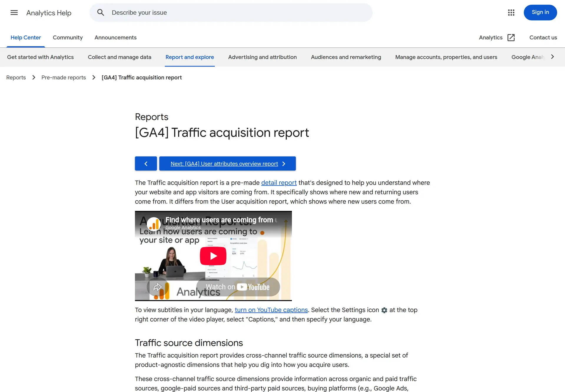The height and width of the screenshot is (392, 565).
Task: Open Get started with Analytics category
Action: (40, 57)
